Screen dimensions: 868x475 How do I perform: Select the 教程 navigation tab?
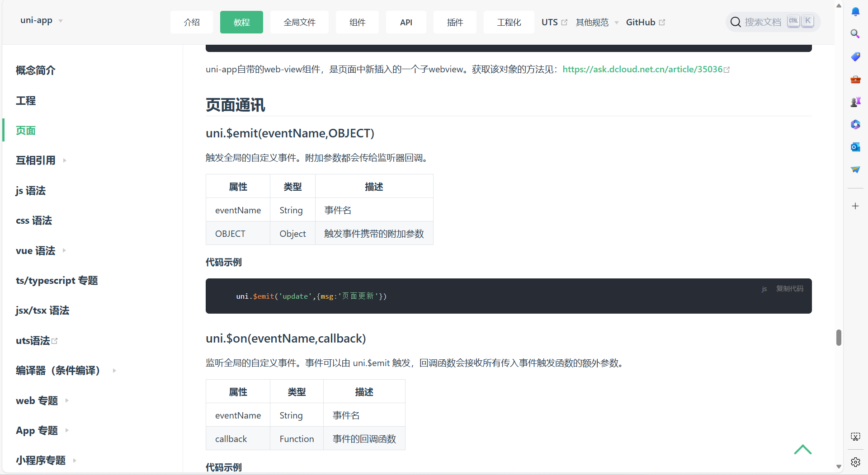pyautogui.click(x=241, y=22)
